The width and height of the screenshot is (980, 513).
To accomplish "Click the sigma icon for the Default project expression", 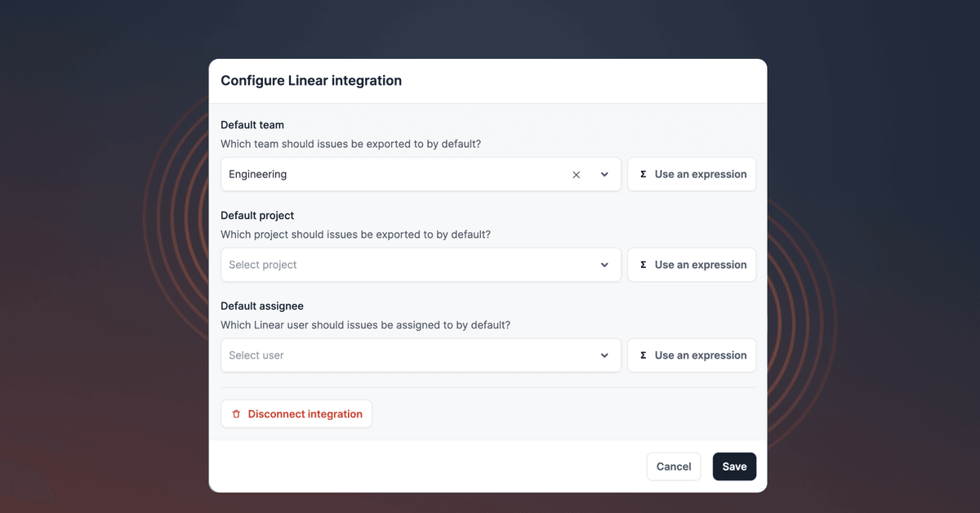I will (x=643, y=265).
